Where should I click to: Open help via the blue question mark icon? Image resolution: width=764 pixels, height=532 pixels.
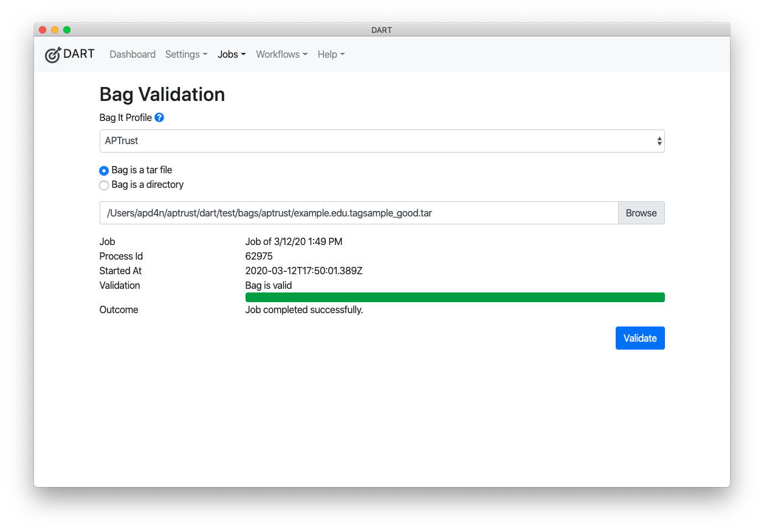[x=159, y=117]
